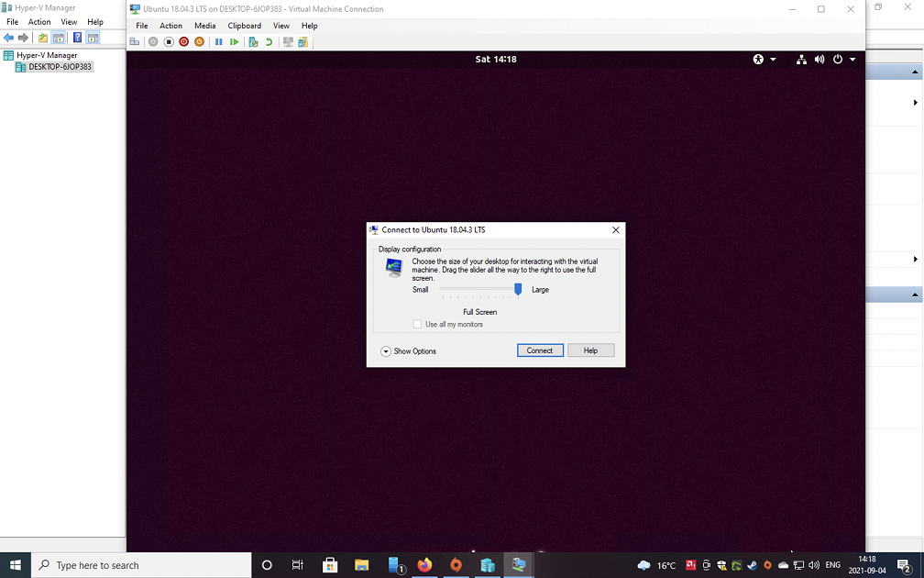Click Up One Level icon in Hyper-V Manager

coord(43,38)
